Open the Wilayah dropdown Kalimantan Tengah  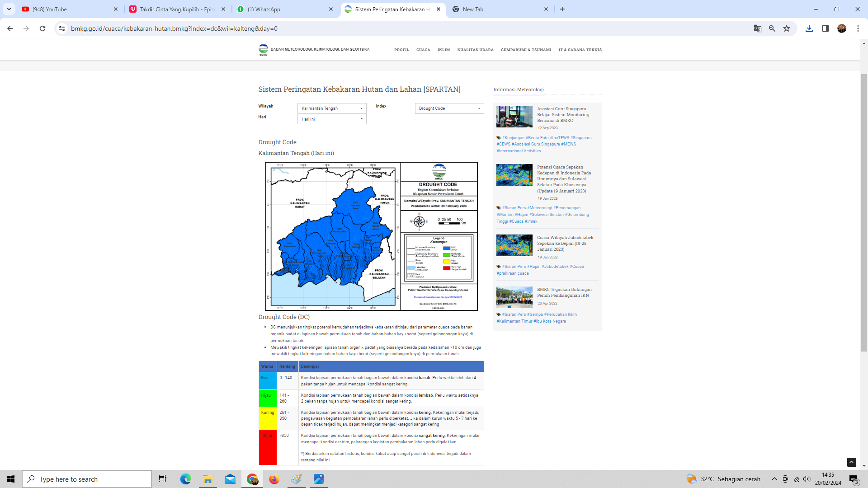click(332, 108)
